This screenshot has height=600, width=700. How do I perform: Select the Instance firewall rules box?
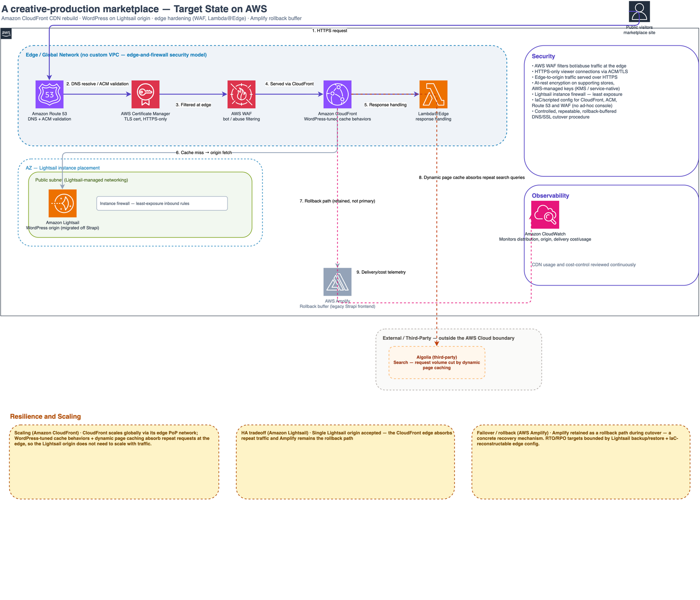162,203
